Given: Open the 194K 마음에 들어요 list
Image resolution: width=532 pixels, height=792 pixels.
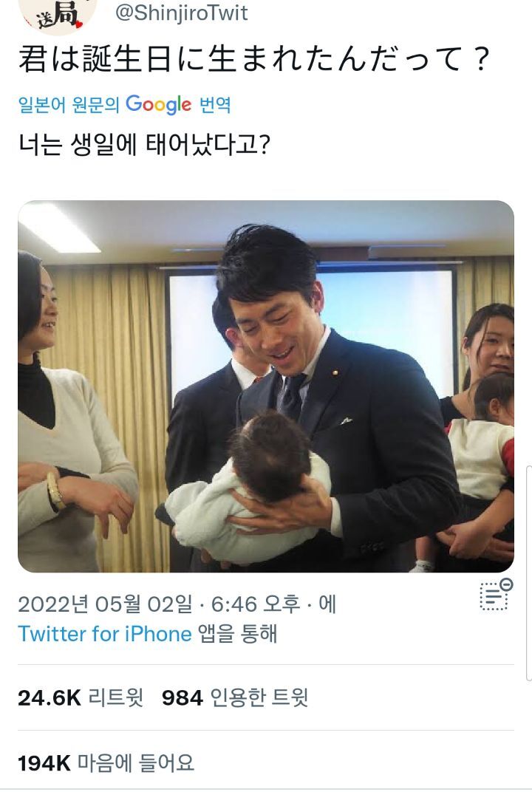Looking at the screenshot, I should coord(106,762).
